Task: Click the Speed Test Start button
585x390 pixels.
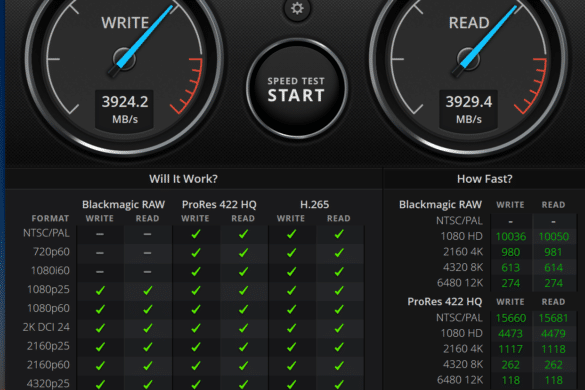Action: pos(297,89)
